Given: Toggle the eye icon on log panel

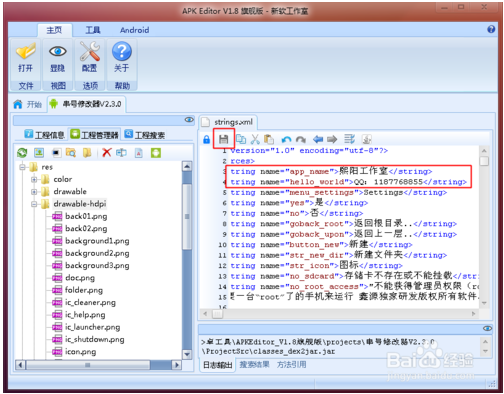Looking at the screenshot, I should click(487, 328).
